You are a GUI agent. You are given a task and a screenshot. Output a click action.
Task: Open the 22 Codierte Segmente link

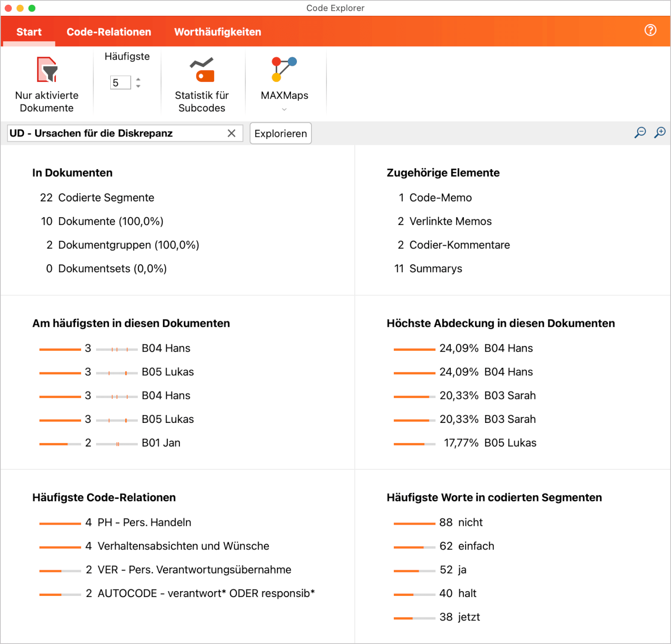pyautogui.click(x=106, y=197)
